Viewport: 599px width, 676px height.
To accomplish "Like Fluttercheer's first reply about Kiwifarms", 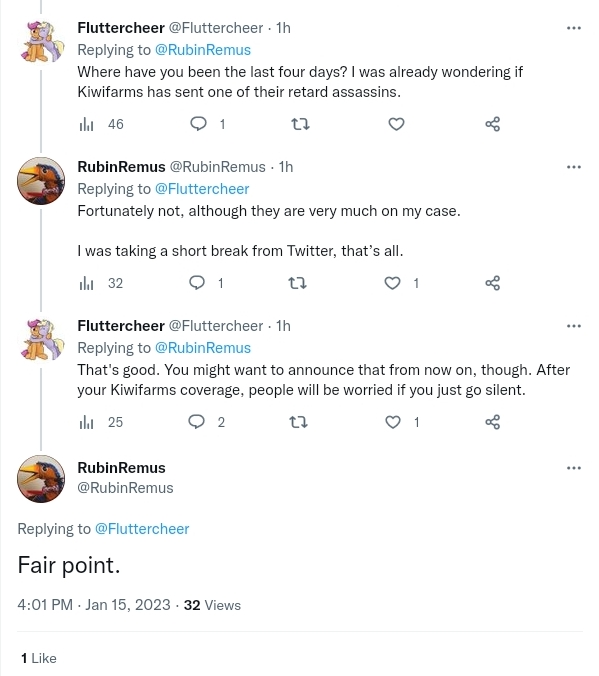I will tap(396, 124).
